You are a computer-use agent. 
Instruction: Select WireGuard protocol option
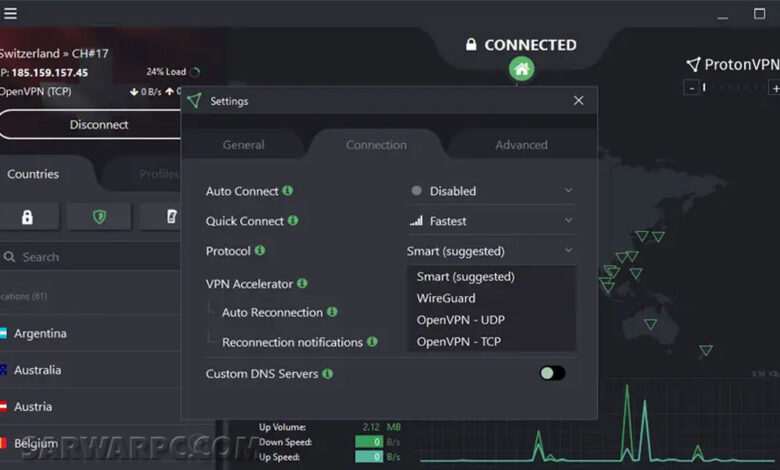491,298
